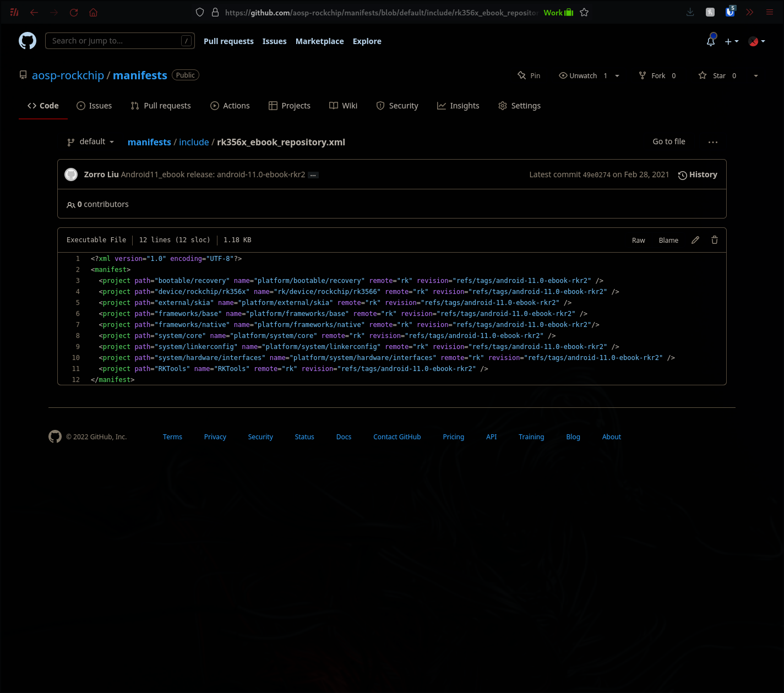Screen dimensions: 784x693
Task: Click manifests in file breadcrumb
Action: coord(149,142)
